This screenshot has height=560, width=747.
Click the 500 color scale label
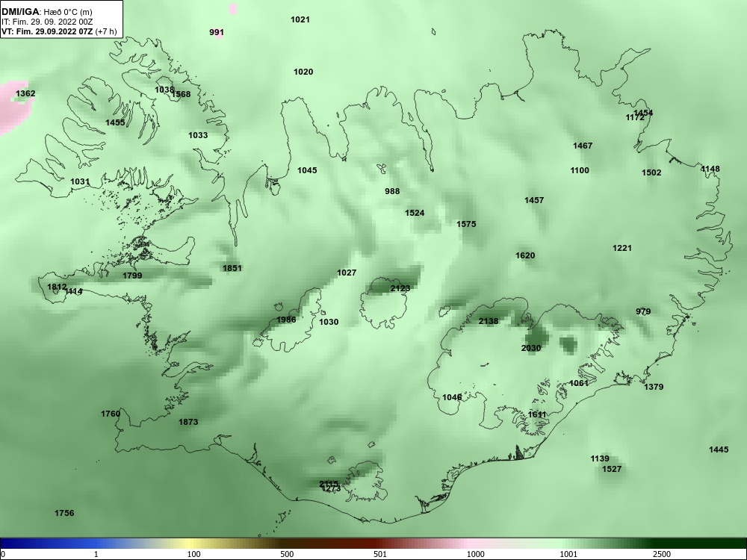click(x=287, y=554)
